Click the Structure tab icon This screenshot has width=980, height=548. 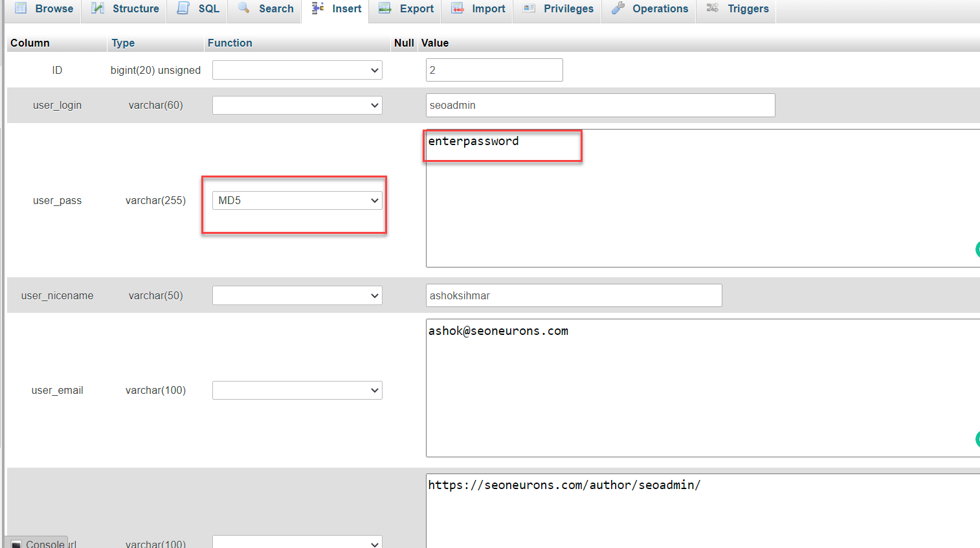coord(98,8)
